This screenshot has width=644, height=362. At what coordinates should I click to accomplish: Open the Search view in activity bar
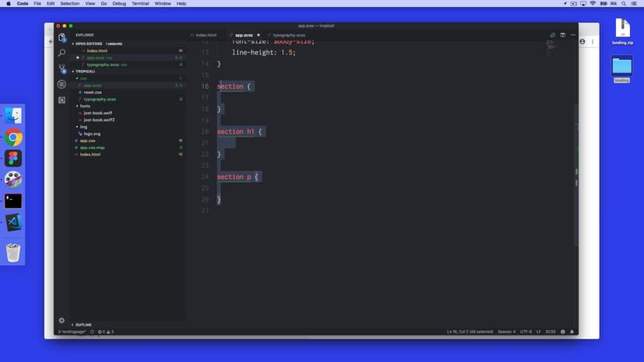tap(62, 53)
